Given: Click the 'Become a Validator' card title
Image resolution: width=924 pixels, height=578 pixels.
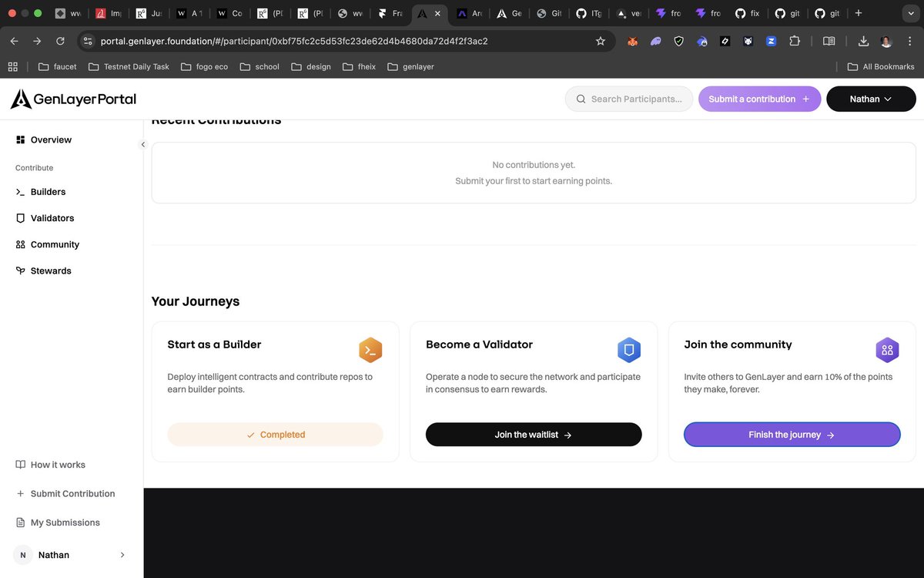Looking at the screenshot, I should tap(479, 344).
